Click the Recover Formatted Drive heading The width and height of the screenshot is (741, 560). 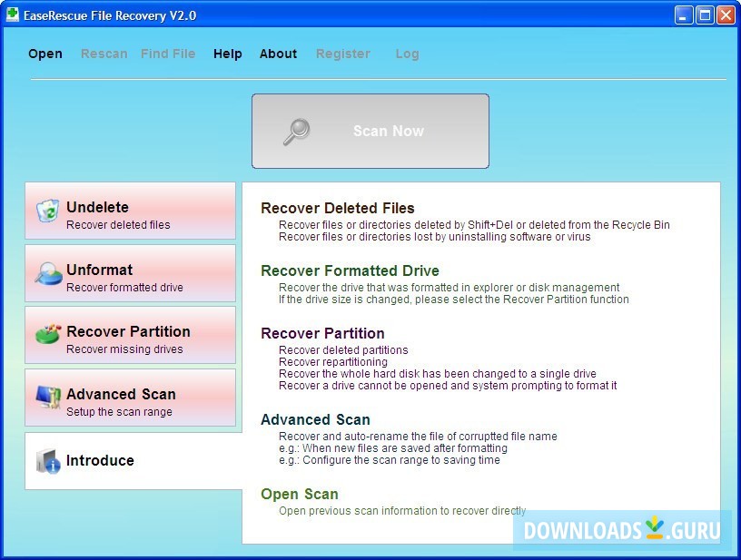(x=350, y=270)
